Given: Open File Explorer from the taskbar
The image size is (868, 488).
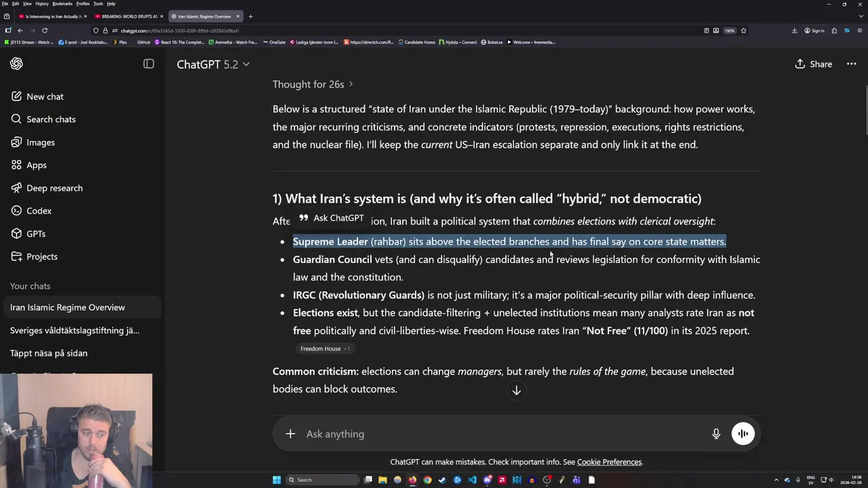Looking at the screenshot, I should pos(382,480).
